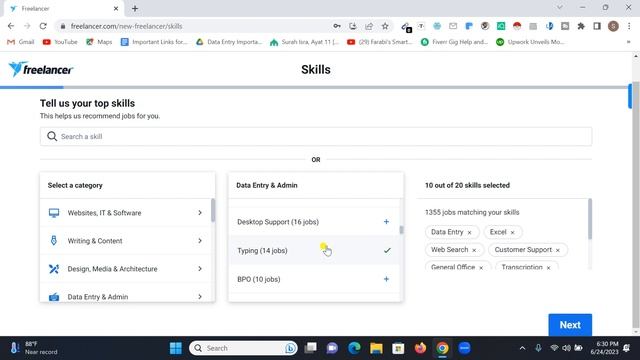Image resolution: width=640 pixels, height=360 pixels.
Task: Add Desktop Support skill with plus icon
Action: click(x=386, y=222)
